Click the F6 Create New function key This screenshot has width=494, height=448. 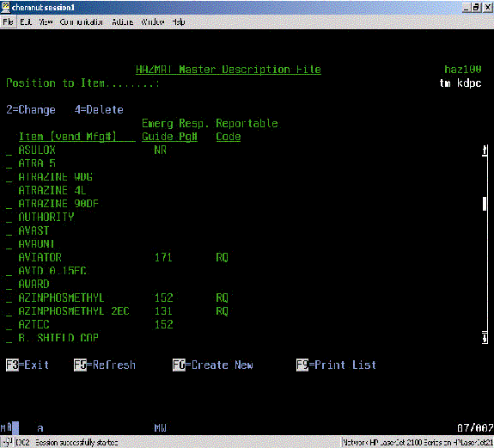(x=213, y=365)
